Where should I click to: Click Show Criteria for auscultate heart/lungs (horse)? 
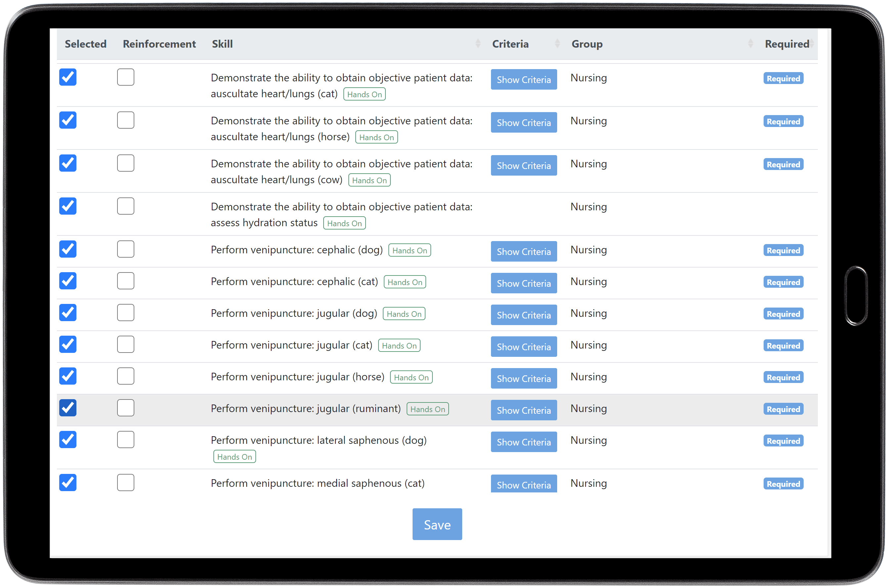pyautogui.click(x=524, y=122)
